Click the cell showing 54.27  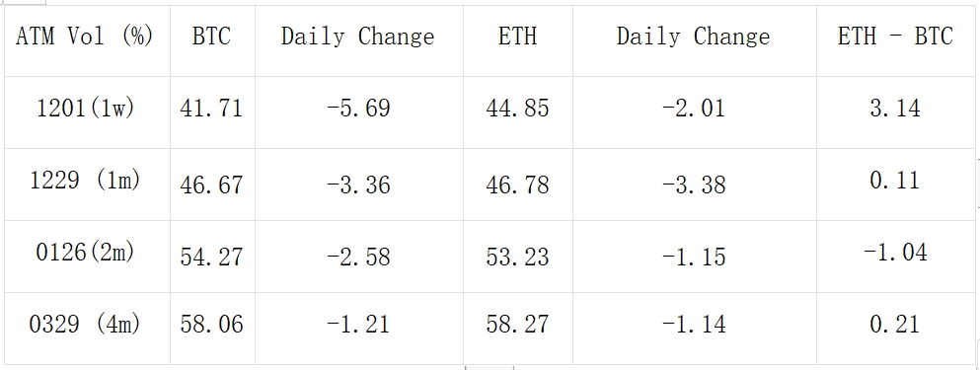pos(212,257)
